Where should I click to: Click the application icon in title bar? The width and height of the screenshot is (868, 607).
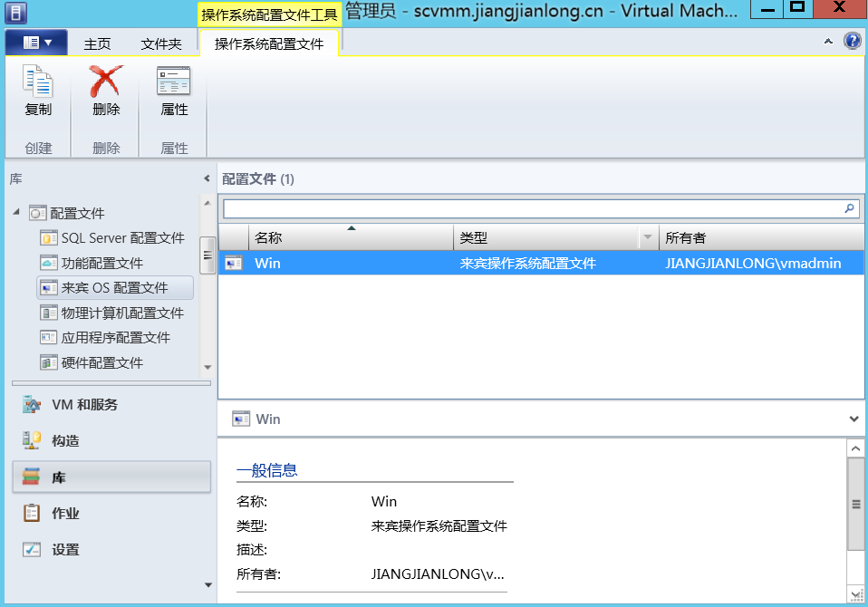click(15, 12)
